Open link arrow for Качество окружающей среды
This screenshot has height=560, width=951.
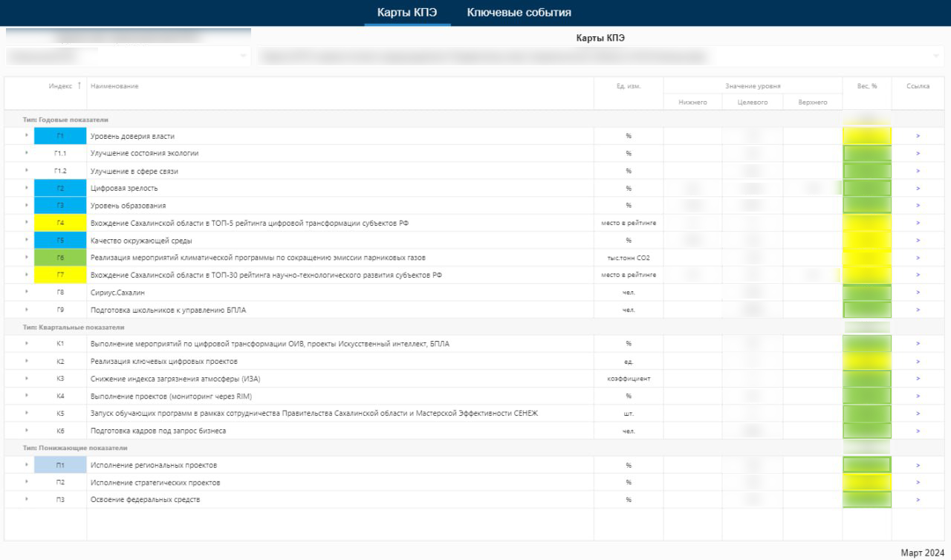[x=918, y=240]
